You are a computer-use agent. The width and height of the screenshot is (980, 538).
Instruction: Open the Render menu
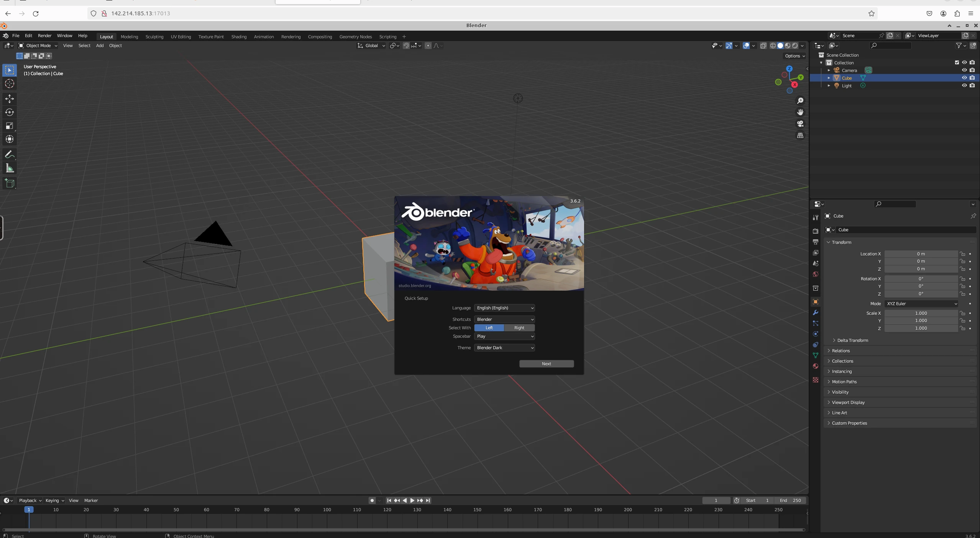(x=44, y=36)
